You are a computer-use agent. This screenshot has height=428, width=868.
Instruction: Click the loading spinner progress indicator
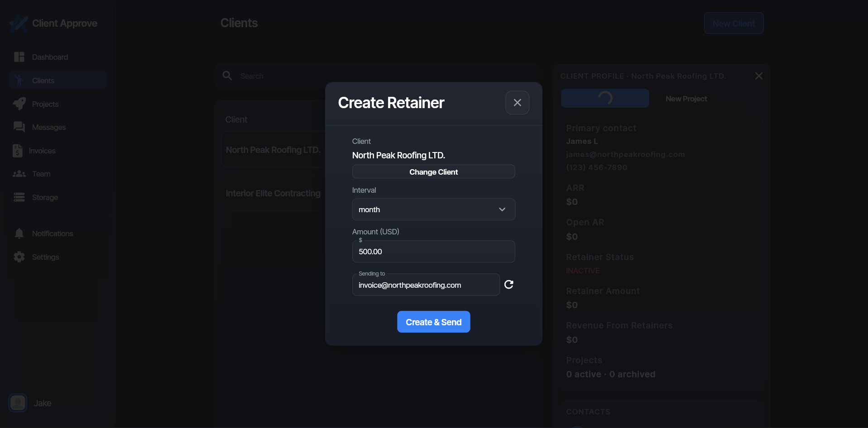pos(604,98)
